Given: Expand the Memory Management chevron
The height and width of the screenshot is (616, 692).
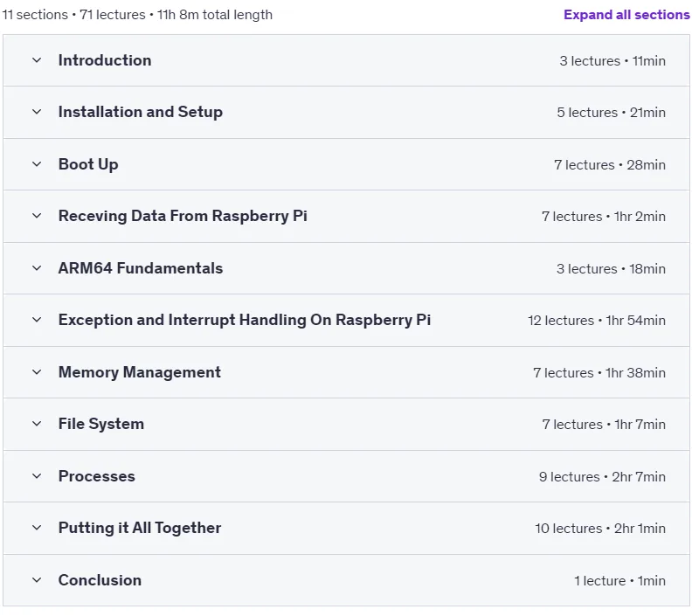Looking at the screenshot, I should pyautogui.click(x=37, y=372).
